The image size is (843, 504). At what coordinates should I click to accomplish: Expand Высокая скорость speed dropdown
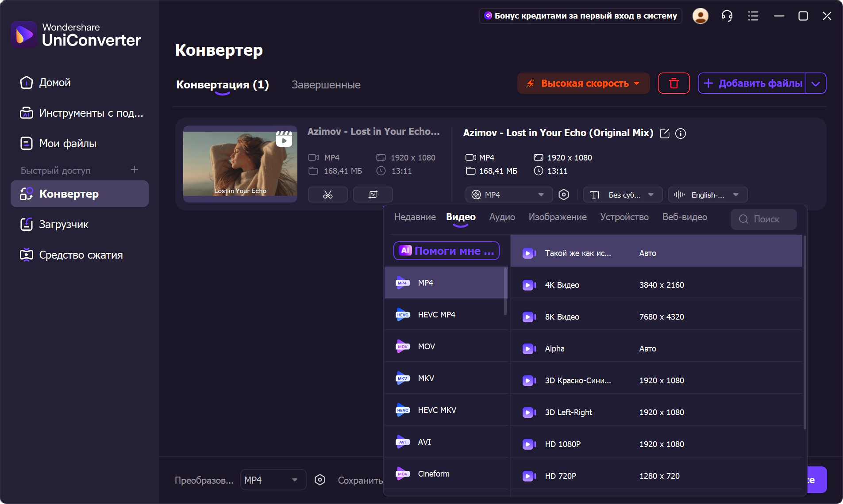[x=583, y=83]
